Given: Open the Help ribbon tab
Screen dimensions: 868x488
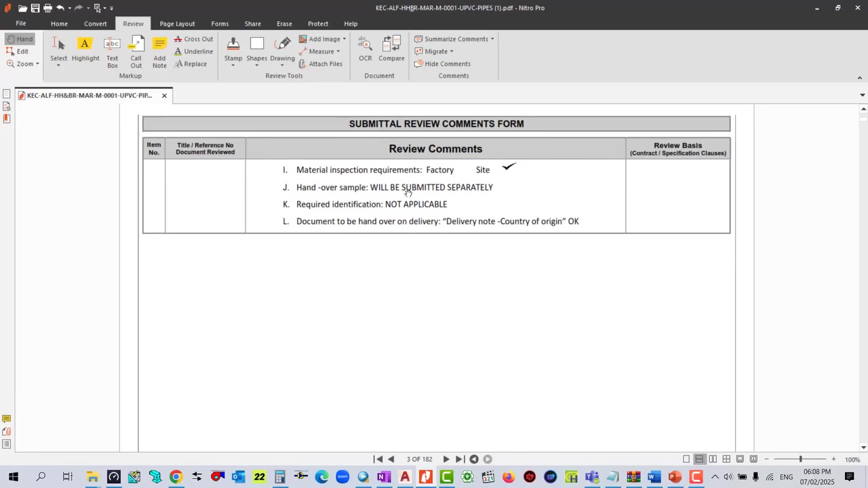Looking at the screenshot, I should click(351, 24).
